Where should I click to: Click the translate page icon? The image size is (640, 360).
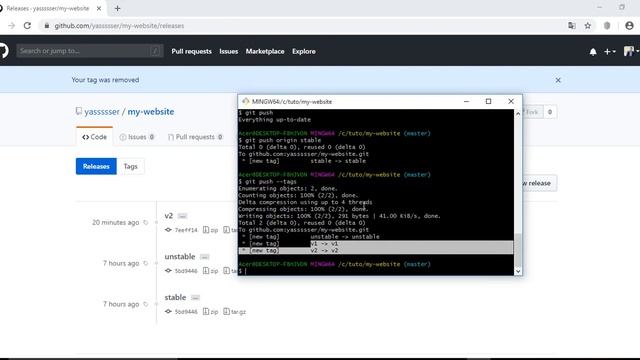coord(572,26)
